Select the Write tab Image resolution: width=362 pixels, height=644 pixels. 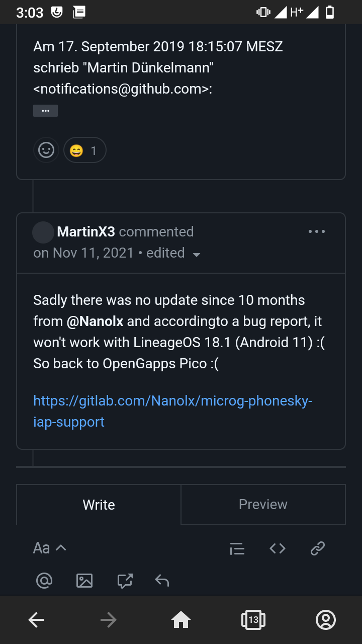point(99,504)
